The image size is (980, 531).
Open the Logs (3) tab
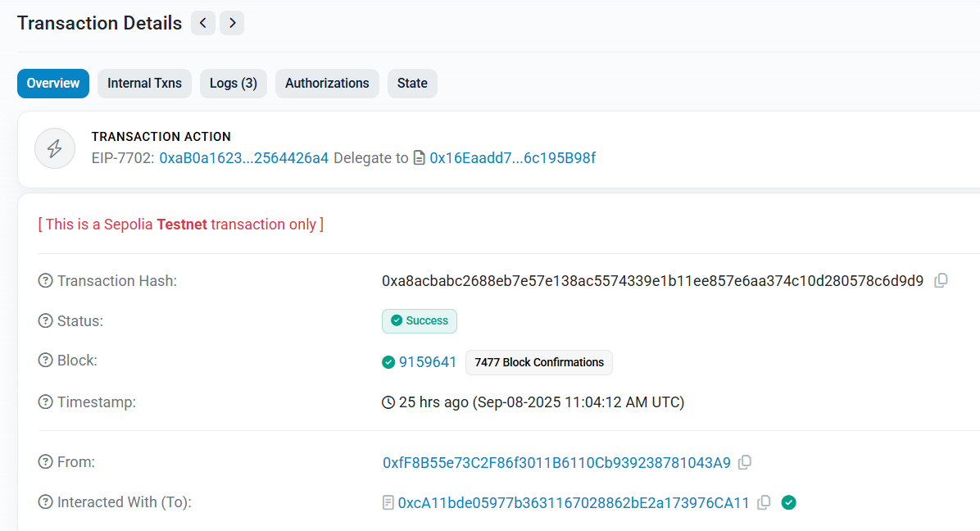[x=233, y=84]
